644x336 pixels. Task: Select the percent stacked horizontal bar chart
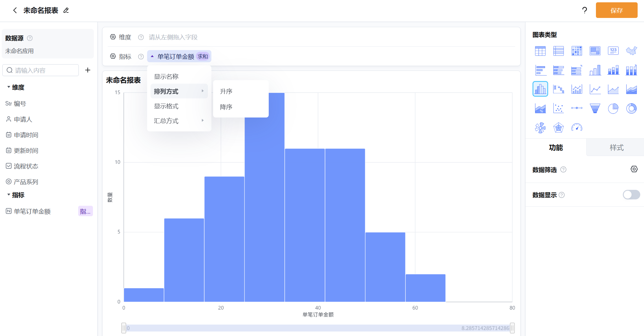tap(577, 70)
